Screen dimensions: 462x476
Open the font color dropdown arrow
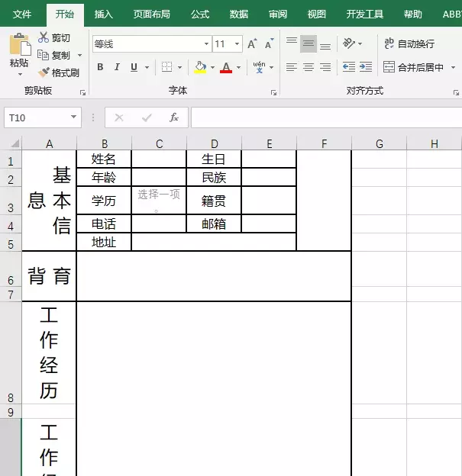(238, 67)
